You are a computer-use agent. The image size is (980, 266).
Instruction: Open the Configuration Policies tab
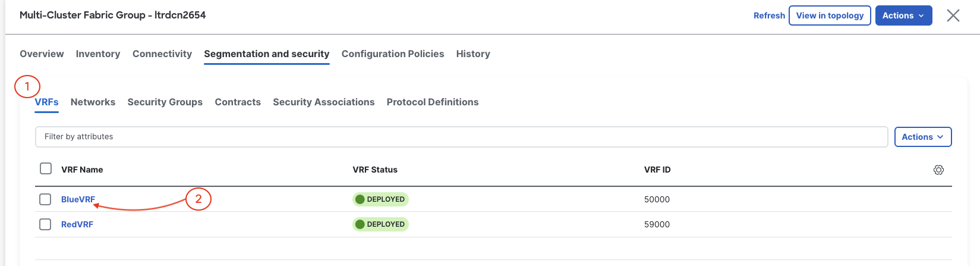click(x=393, y=54)
